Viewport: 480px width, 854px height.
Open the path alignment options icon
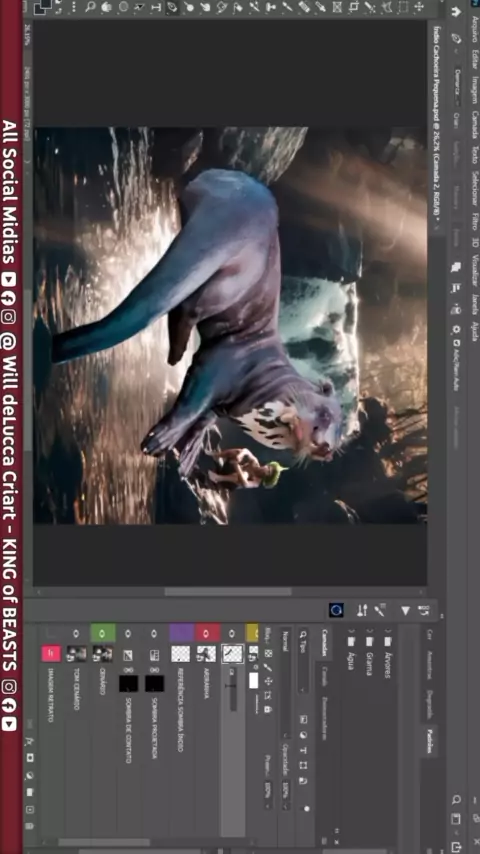(457, 287)
